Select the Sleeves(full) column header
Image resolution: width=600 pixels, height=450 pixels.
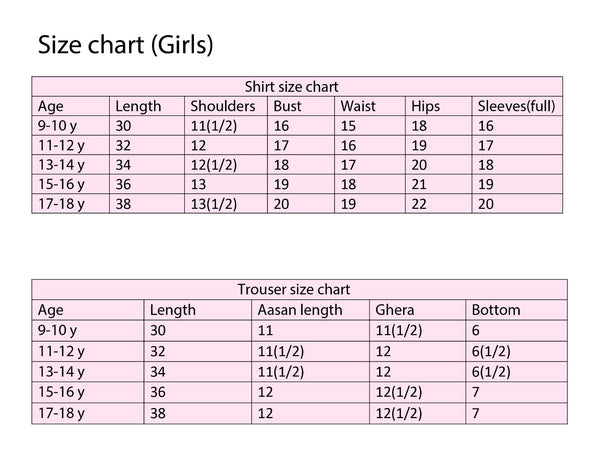click(517, 106)
